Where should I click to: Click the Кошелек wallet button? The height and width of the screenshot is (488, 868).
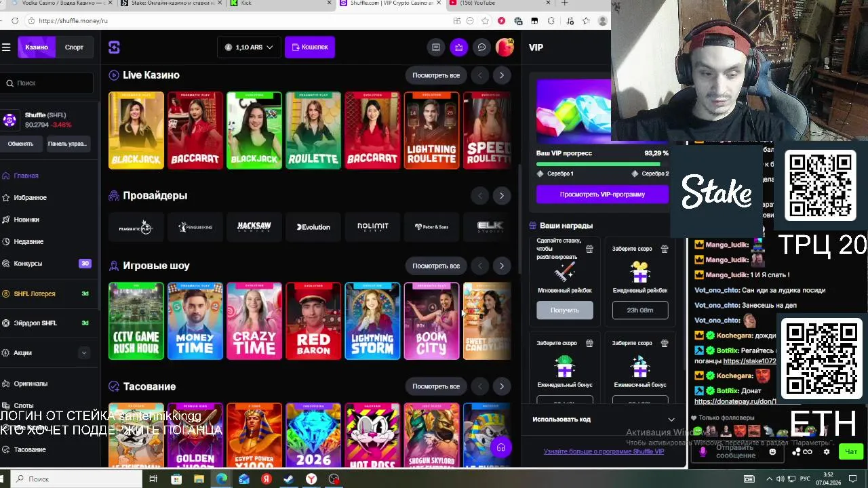(x=310, y=47)
